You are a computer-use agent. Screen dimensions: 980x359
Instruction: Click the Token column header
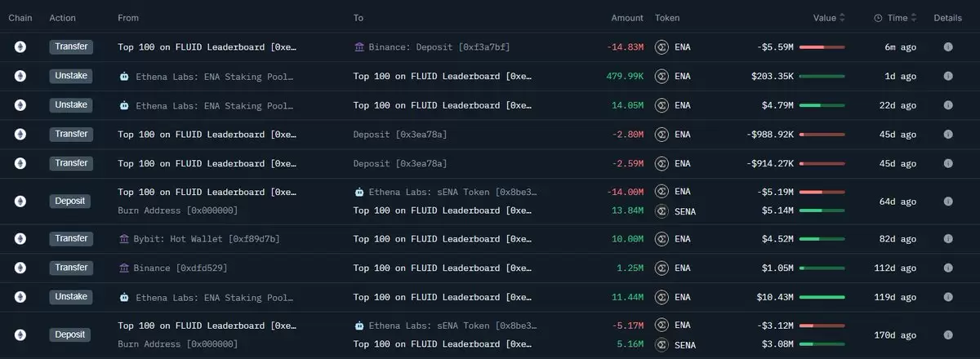tap(667, 18)
